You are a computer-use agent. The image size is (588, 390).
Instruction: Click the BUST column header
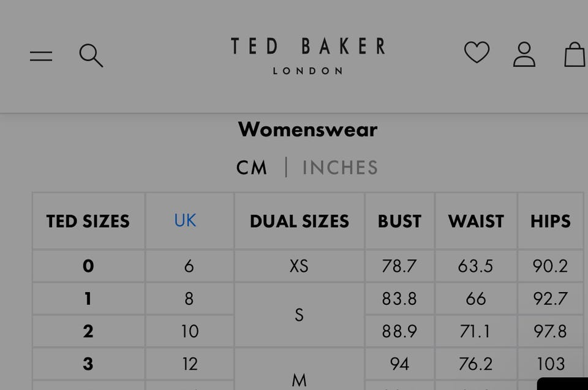tap(399, 221)
